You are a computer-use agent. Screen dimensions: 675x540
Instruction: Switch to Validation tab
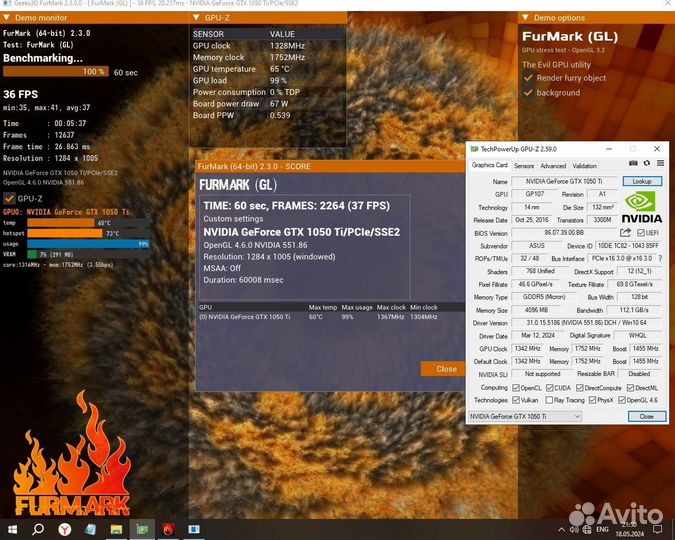[584, 166]
